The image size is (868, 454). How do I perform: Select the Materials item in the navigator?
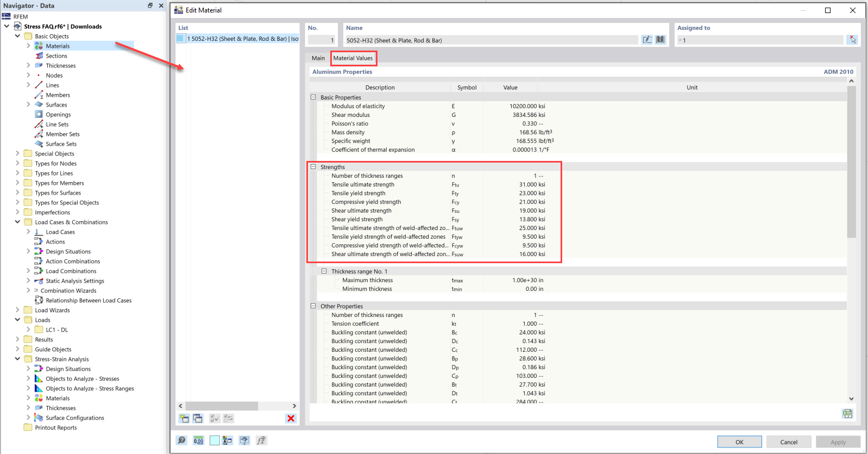58,46
